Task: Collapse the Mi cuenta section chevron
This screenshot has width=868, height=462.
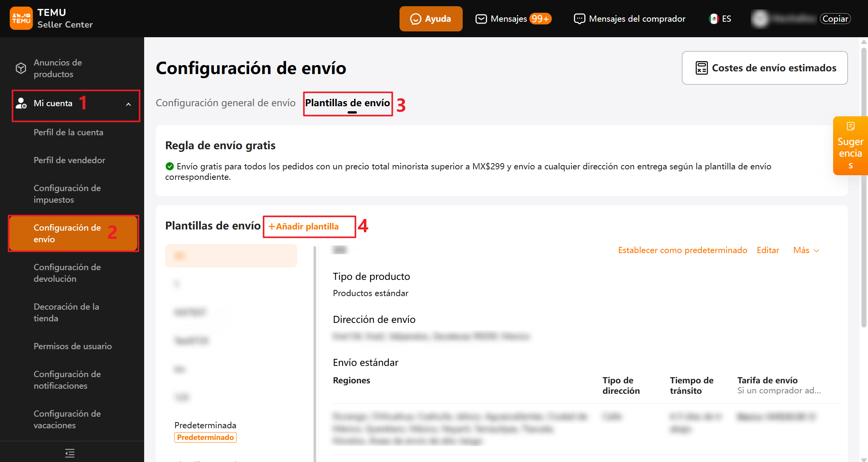Action: (x=129, y=104)
